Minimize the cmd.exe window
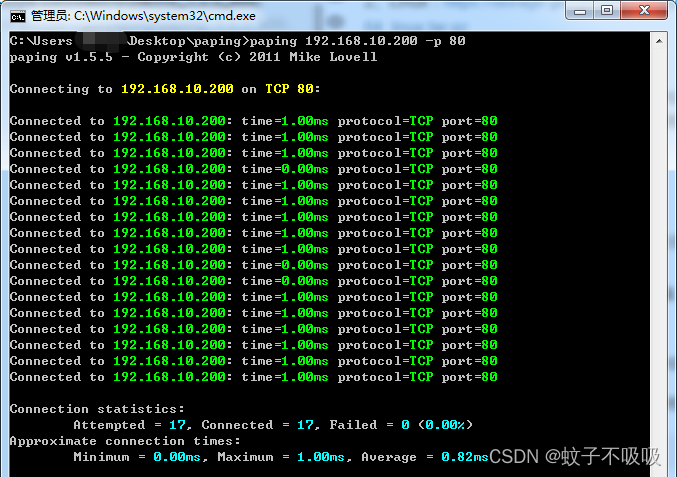This screenshot has width=677, height=477. tap(579, 11)
